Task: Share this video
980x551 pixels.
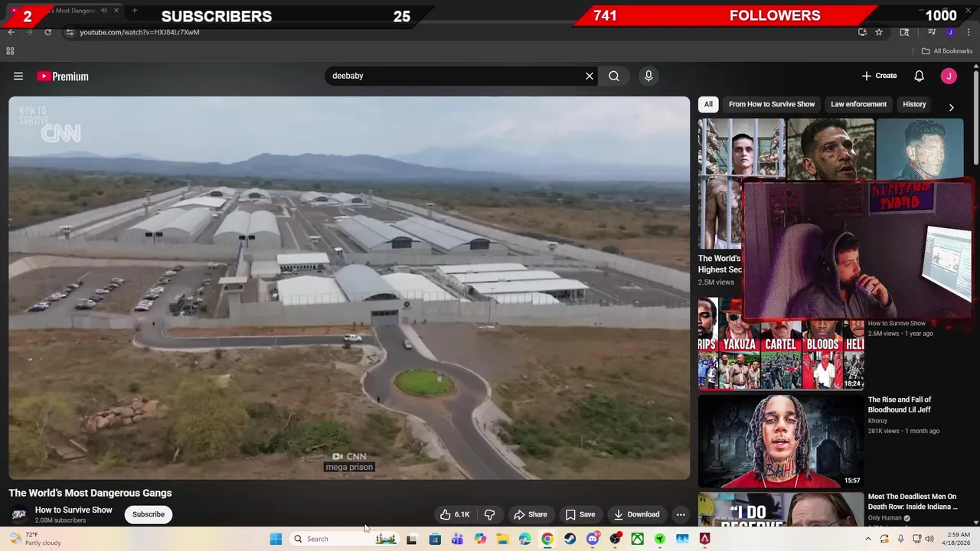Action: [530, 514]
